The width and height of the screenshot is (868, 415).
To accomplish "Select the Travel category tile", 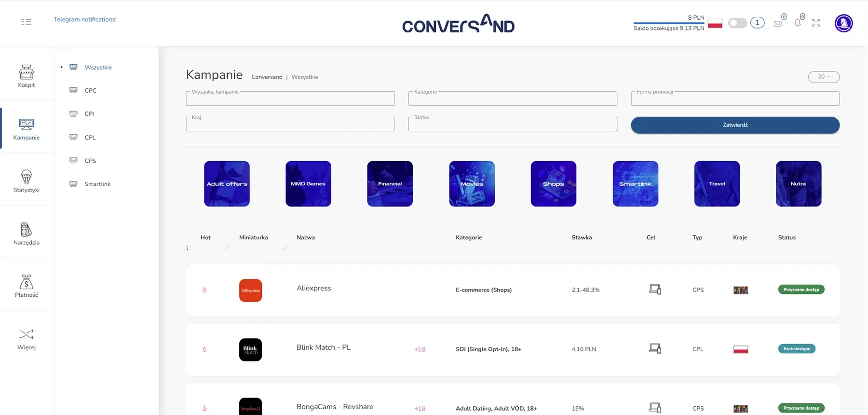I will coord(717,184).
